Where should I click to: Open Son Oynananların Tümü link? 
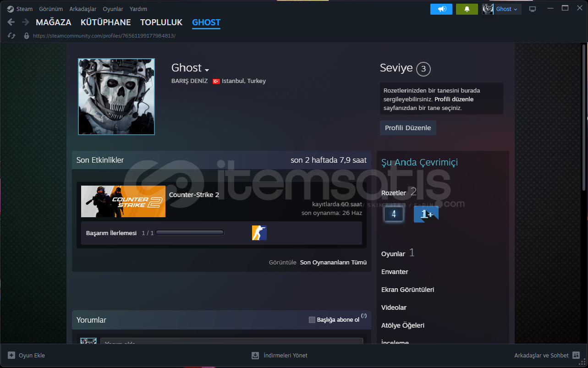[x=333, y=263]
